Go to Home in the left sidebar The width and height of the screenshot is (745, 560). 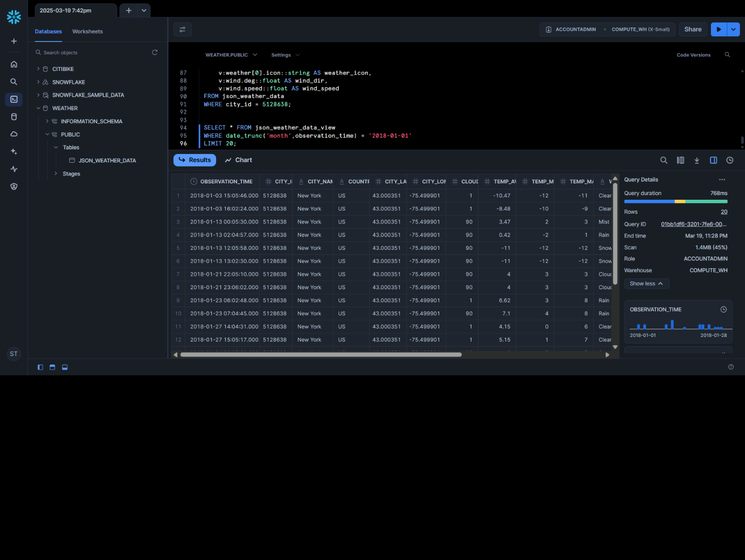14,64
